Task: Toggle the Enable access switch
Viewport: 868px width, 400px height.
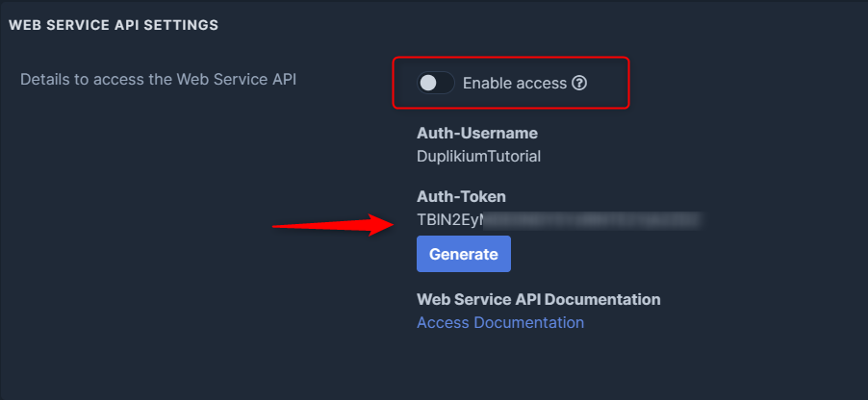Action: (435, 84)
